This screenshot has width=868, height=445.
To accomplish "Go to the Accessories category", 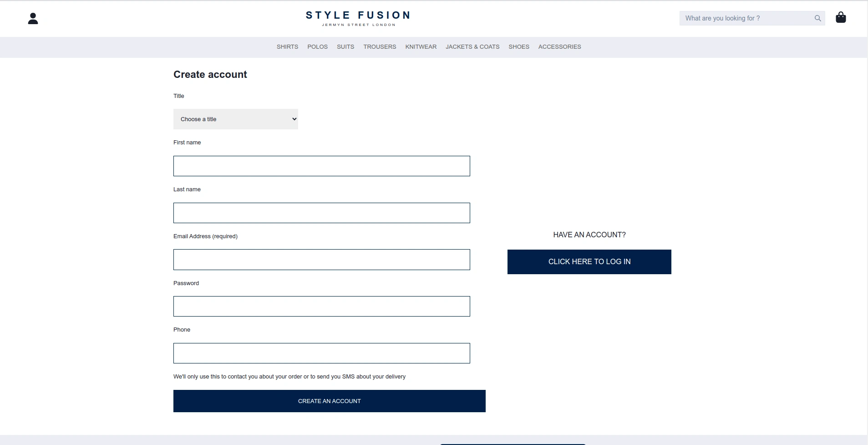I will pos(559,47).
